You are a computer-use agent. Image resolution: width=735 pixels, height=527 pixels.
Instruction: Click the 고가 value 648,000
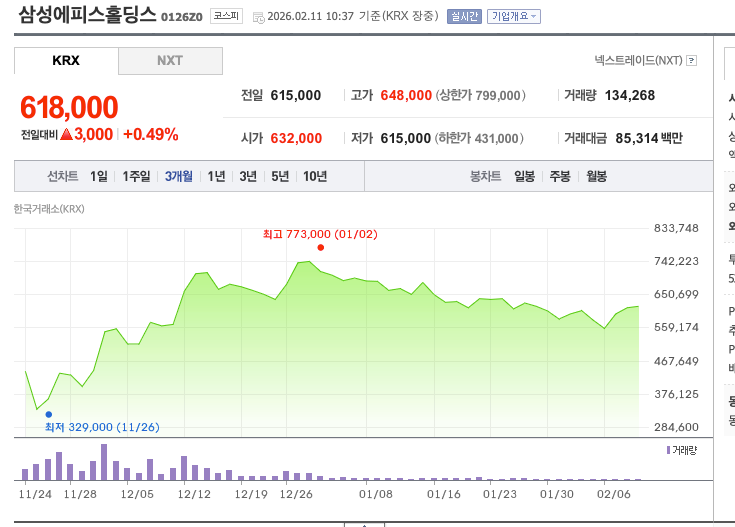(x=406, y=96)
